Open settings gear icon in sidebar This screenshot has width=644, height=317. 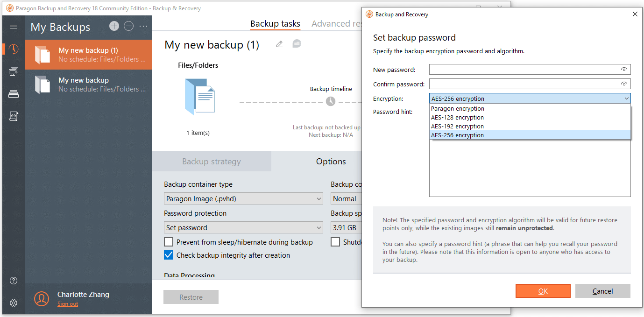(x=14, y=303)
